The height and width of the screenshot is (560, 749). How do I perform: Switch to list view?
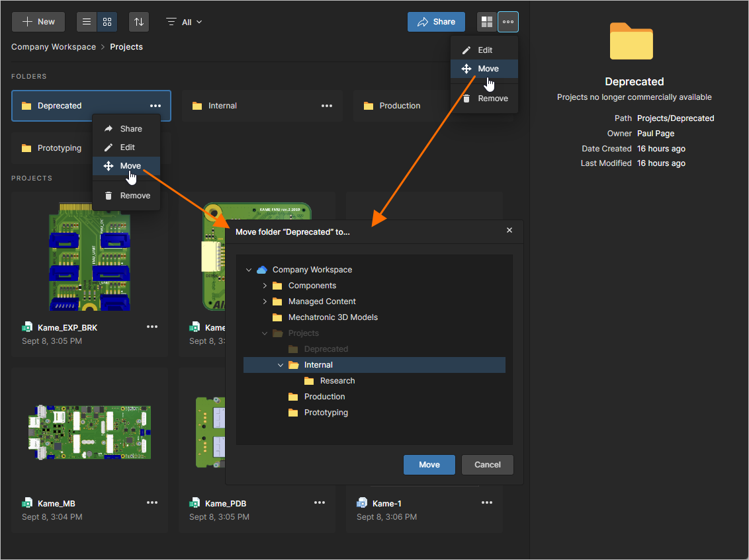87,22
